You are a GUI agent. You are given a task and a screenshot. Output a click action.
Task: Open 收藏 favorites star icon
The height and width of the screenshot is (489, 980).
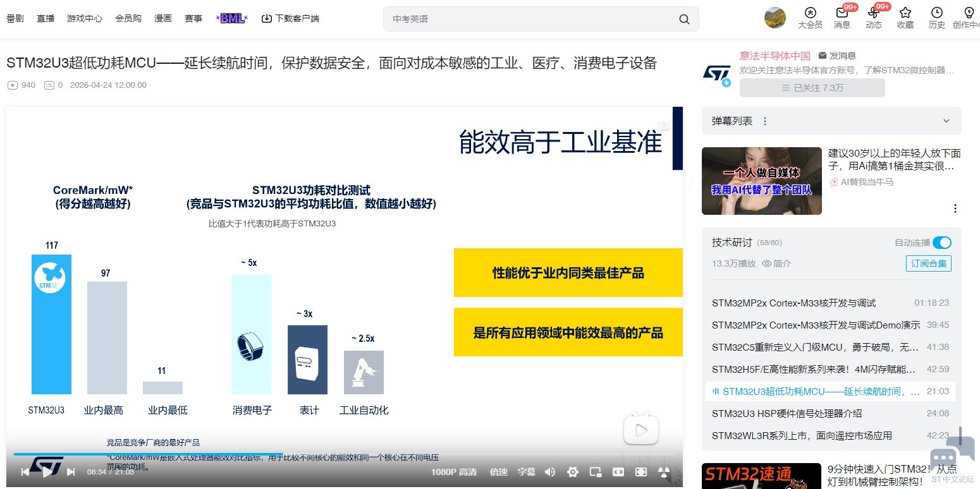pyautogui.click(x=905, y=18)
